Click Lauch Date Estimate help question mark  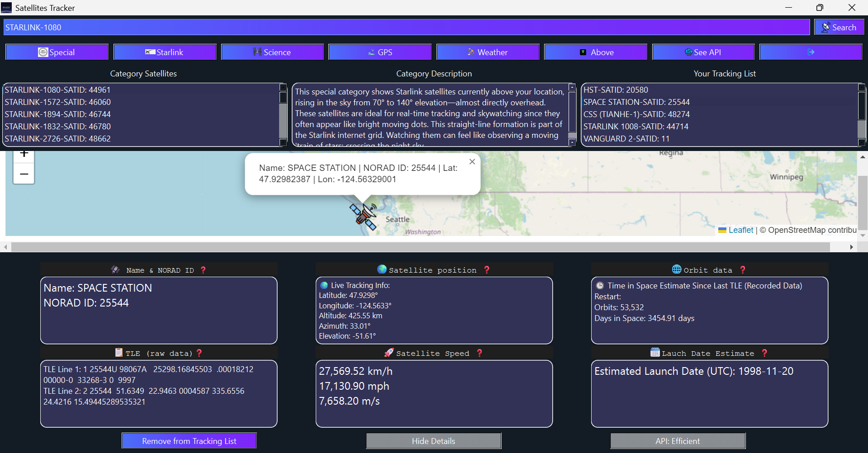pyautogui.click(x=764, y=353)
